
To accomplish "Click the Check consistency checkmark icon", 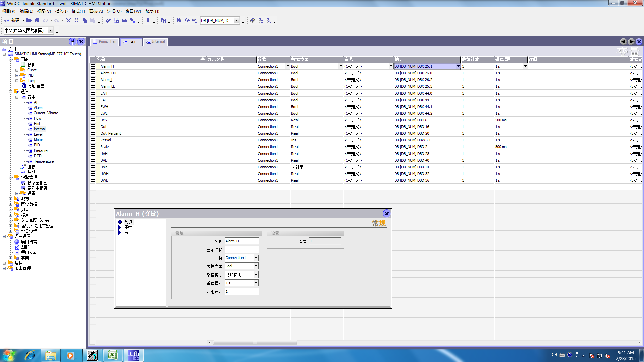I will 108,21.
